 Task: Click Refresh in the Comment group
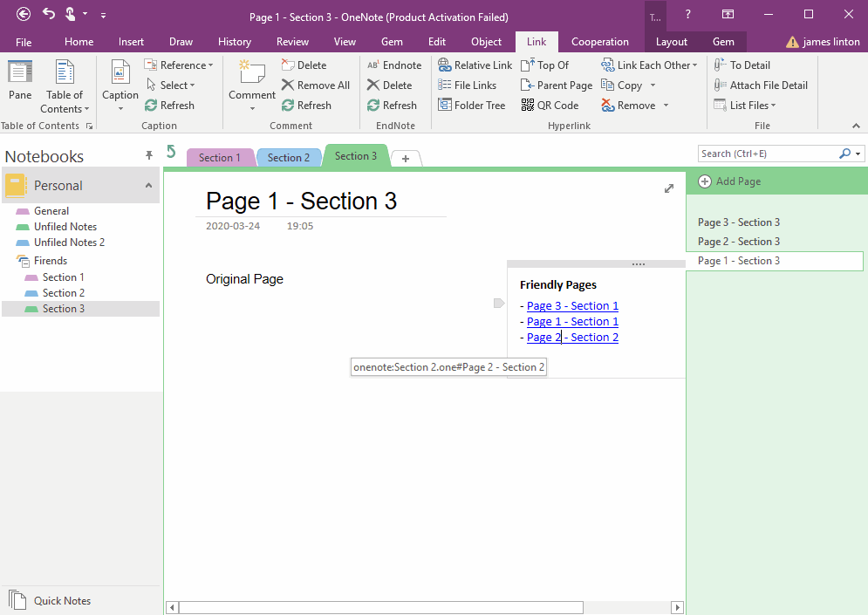tap(307, 106)
